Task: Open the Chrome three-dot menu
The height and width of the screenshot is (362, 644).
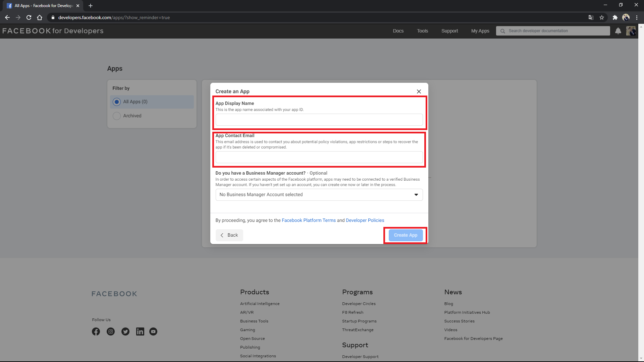Action: tap(637, 17)
